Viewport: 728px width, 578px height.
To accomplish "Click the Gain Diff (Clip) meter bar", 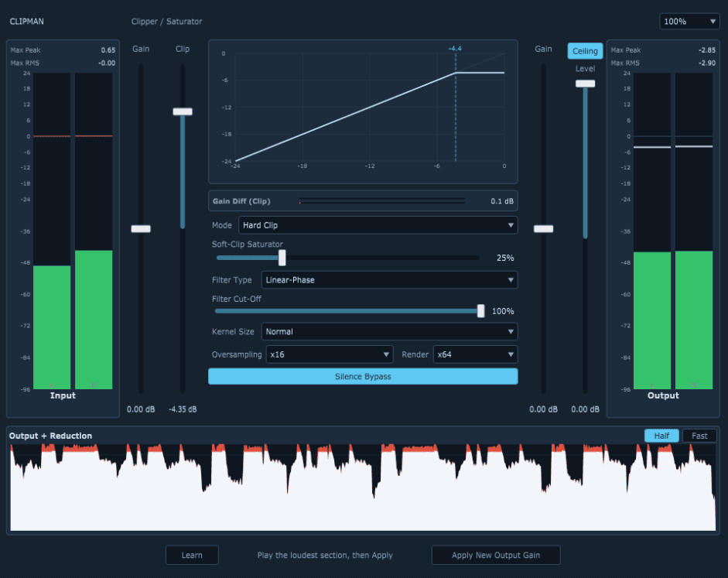I will click(x=382, y=200).
